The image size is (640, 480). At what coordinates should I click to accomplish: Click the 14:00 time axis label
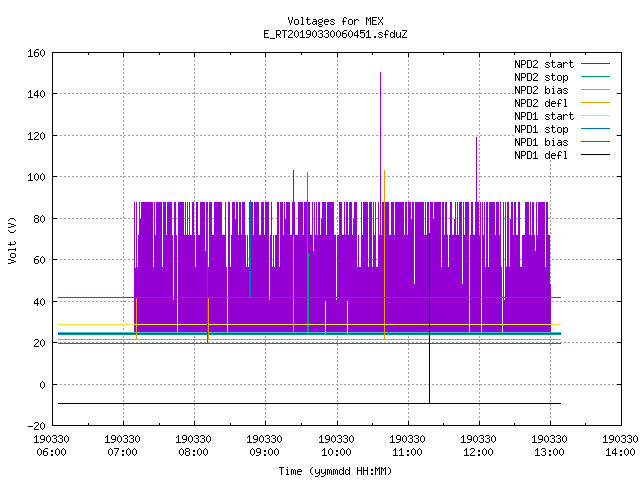pos(620,453)
